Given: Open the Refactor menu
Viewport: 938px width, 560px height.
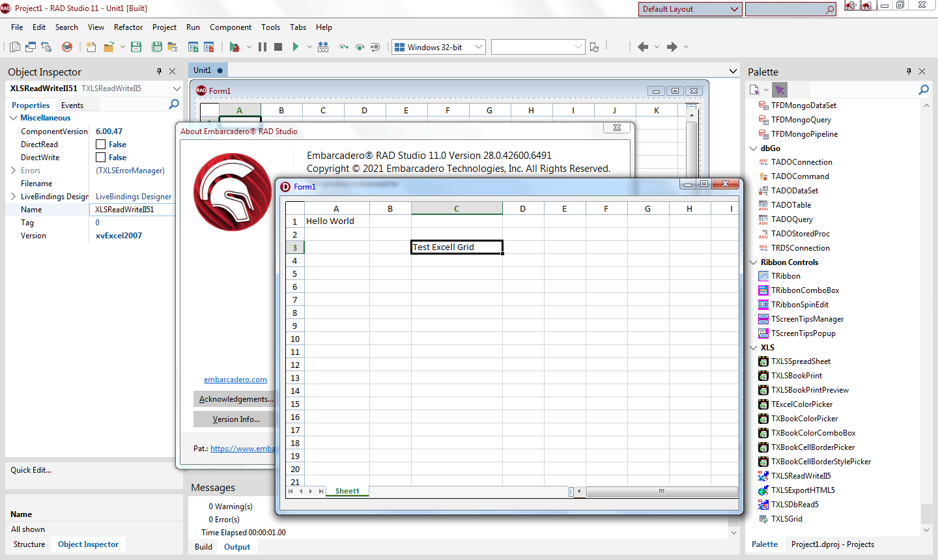Looking at the screenshot, I should (x=128, y=27).
